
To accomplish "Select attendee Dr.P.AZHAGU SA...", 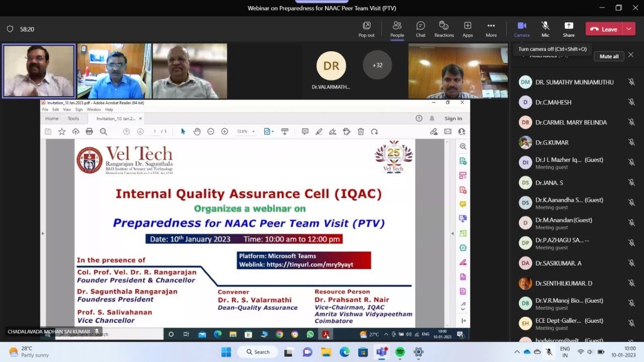I will [577, 243].
